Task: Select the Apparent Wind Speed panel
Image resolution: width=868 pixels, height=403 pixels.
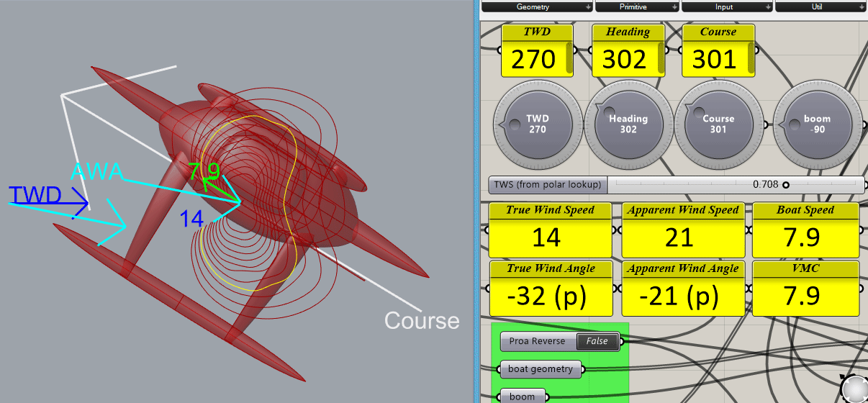Action: coord(682,230)
